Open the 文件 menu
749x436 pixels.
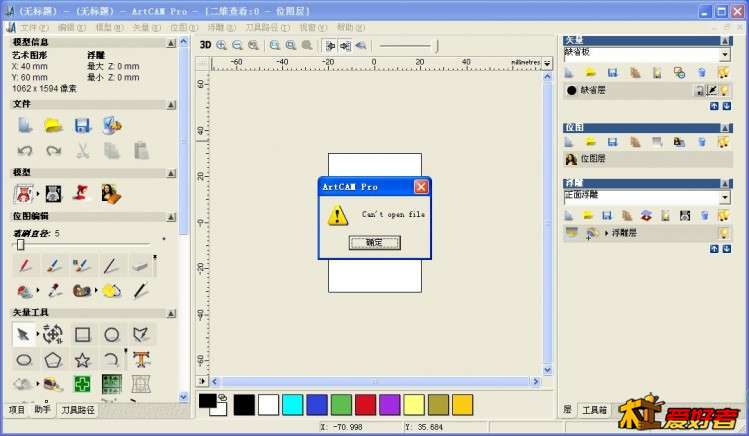click(34, 28)
